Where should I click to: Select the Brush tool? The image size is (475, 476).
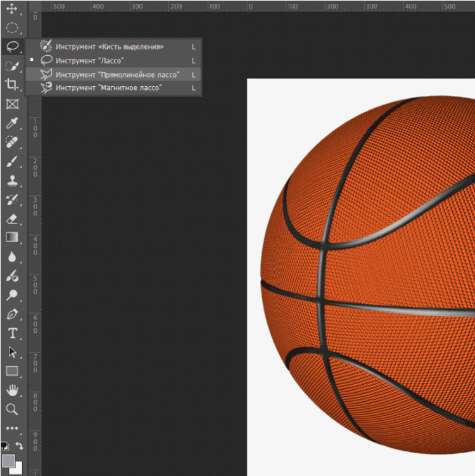pos(12,162)
